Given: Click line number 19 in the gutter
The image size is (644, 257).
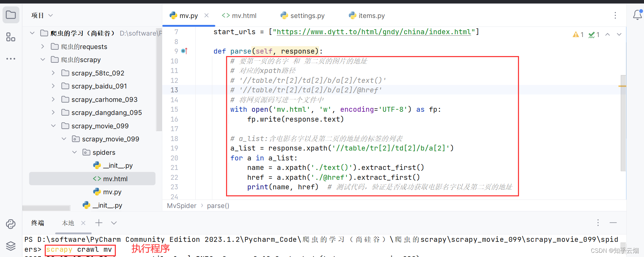Looking at the screenshot, I should tap(174, 148).
